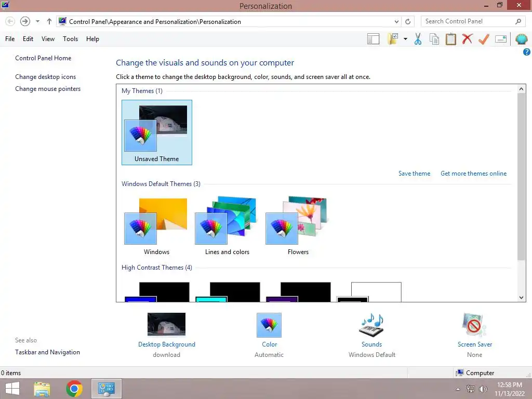The width and height of the screenshot is (532, 399).
Task: Open the Sounds settings icon
Action: [x=371, y=325]
